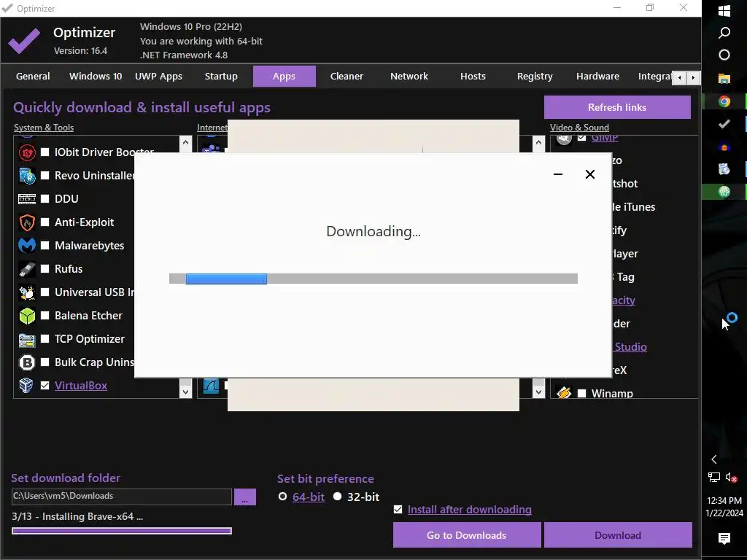Minimize the Downloading dialog

click(558, 174)
